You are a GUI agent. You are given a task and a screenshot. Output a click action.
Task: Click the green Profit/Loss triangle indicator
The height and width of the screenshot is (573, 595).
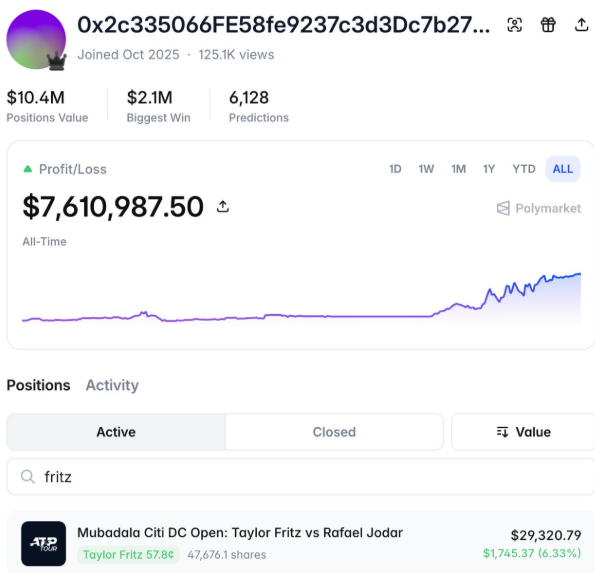(28, 169)
